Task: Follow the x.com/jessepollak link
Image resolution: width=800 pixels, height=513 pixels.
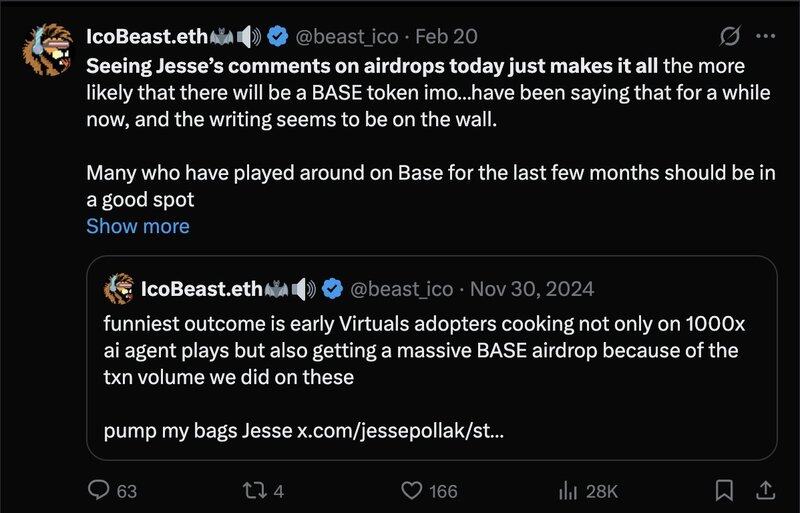Action: click(x=401, y=430)
